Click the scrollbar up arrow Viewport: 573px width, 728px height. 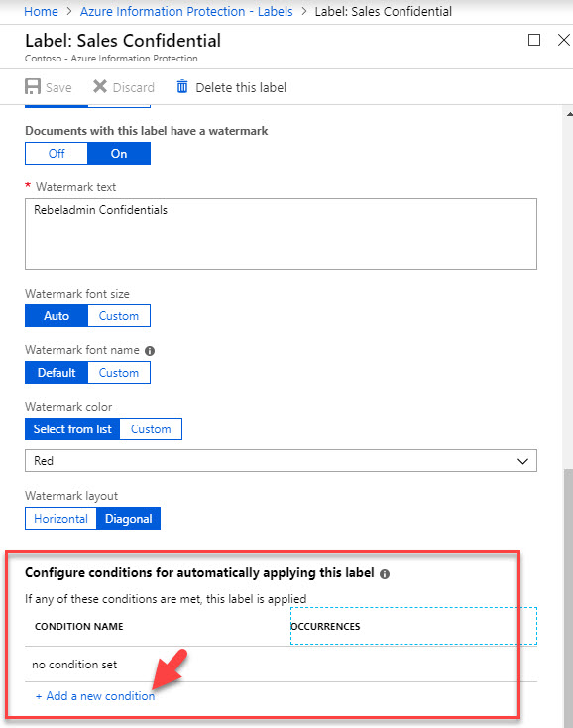coord(569,114)
